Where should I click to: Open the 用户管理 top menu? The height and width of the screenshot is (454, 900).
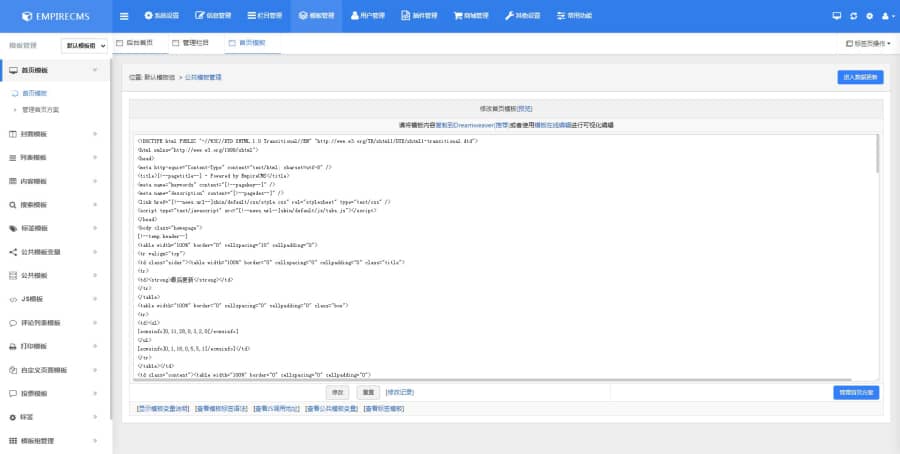[368, 16]
